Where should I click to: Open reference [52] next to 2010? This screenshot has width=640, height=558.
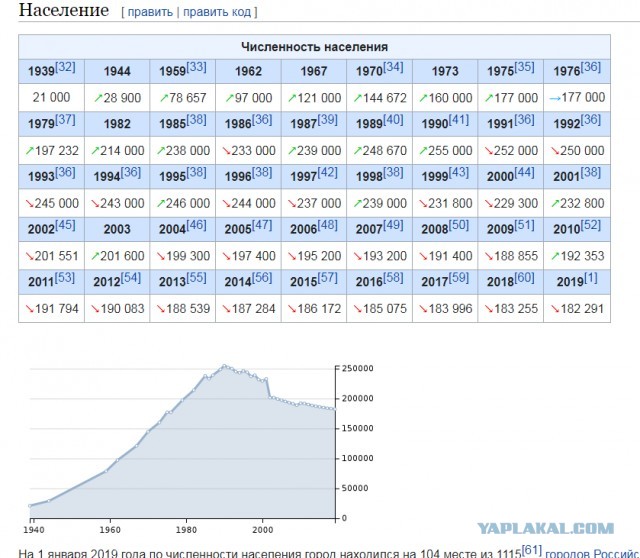click(591, 225)
